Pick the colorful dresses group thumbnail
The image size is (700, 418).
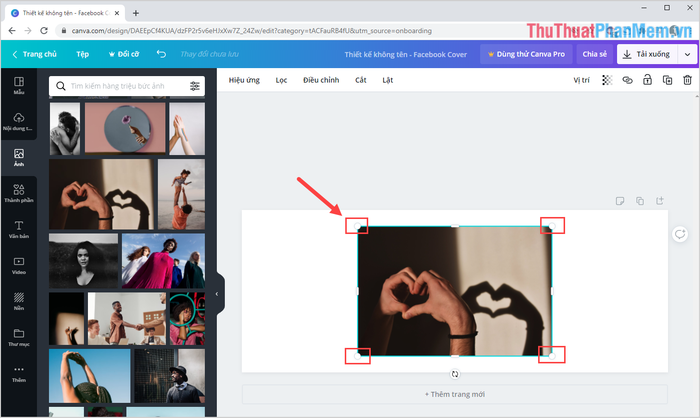click(x=163, y=261)
